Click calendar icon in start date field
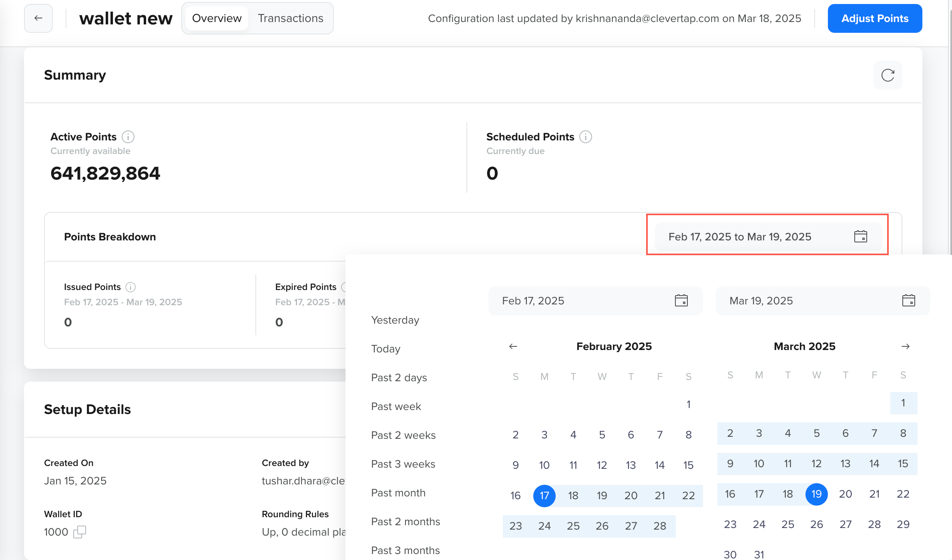Screen dimensions: 952x560 681,301
